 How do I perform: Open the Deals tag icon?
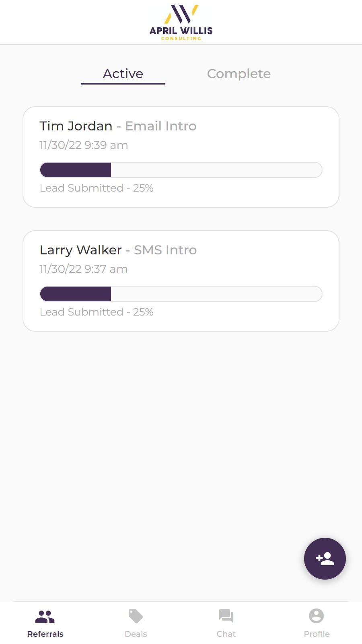tap(136, 616)
